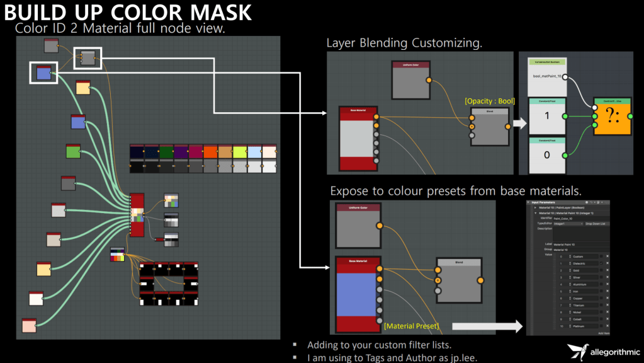Click the Get Boolean bool_matPaint_10 node
Image resolution: width=644 pixels, height=363 pixels.
pyautogui.click(x=546, y=75)
